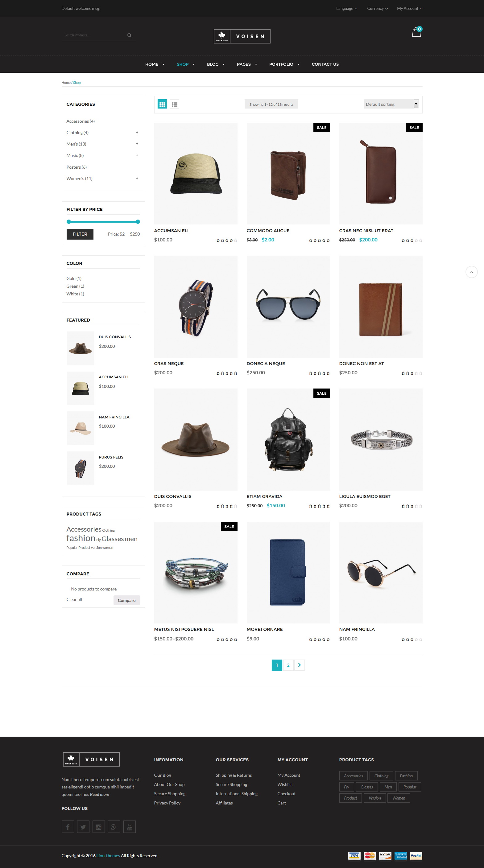Click the Filter price button

click(80, 234)
